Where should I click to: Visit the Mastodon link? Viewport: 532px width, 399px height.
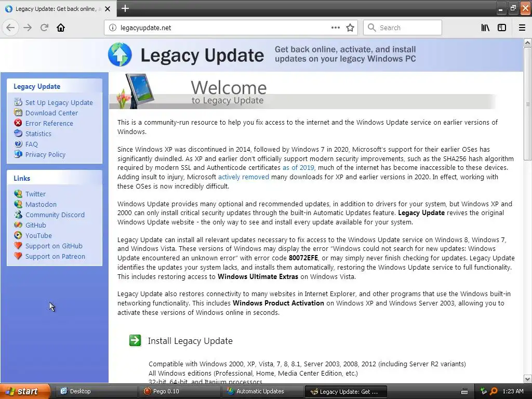(x=41, y=205)
